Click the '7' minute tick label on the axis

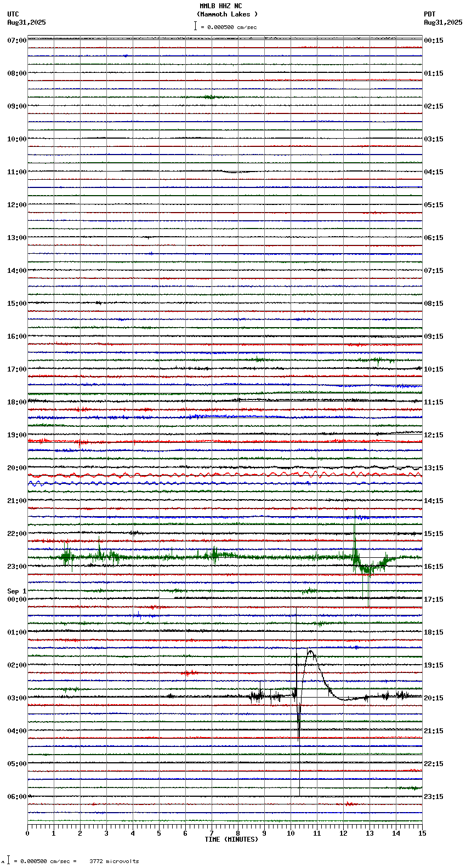(212, 833)
